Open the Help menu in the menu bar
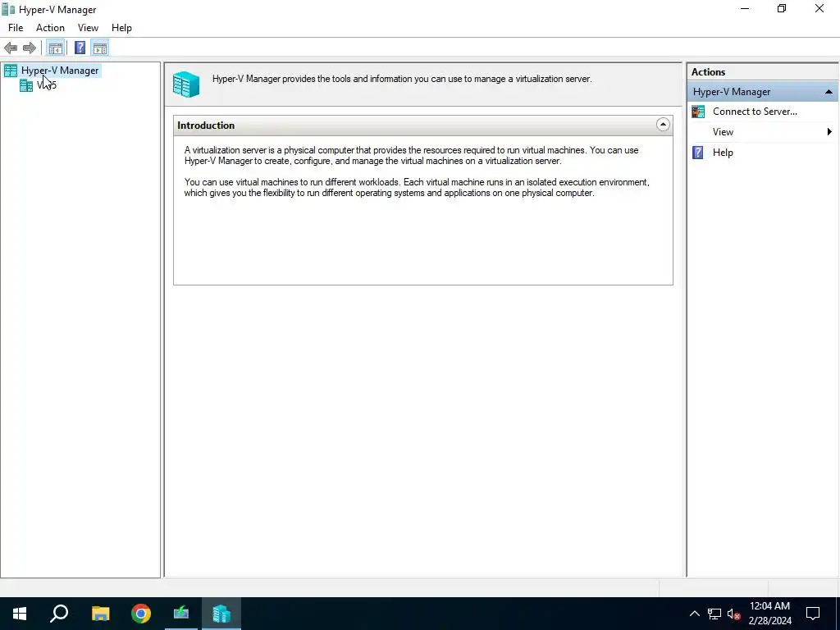 pos(121,28)
